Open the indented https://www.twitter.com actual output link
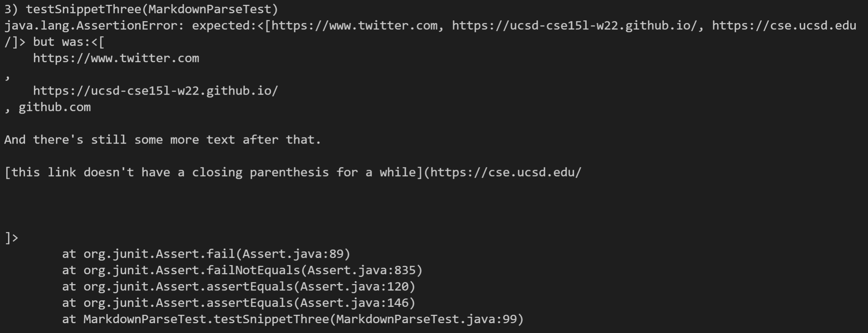The image size is (868, 333). click(x=116, y=58)
